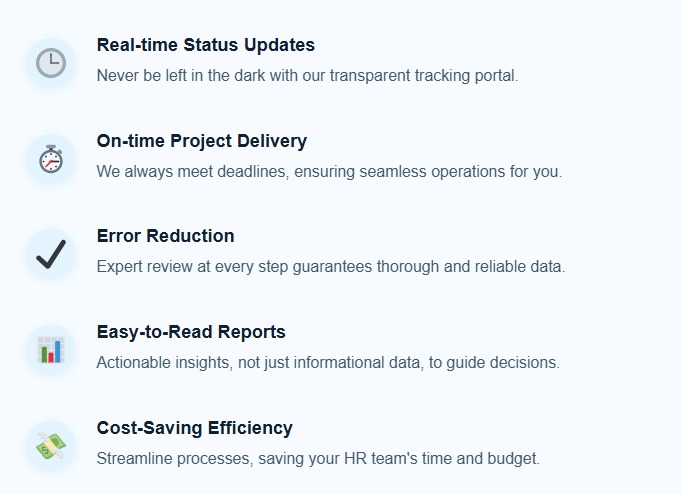Screen dimensions: 682x494
Task: Click the Real-time Status Updates heading
Action: coord(205,45)
